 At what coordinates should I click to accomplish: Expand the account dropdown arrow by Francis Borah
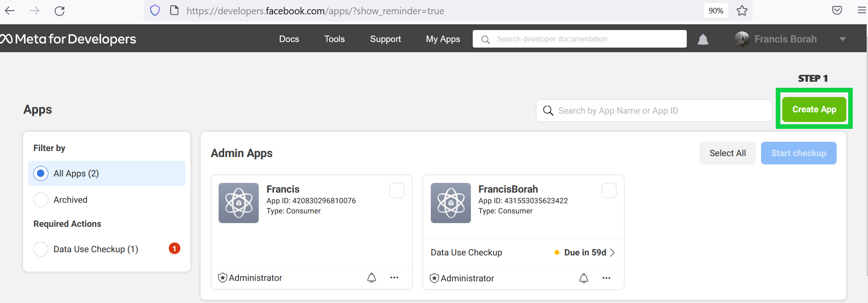click(843, 39)
